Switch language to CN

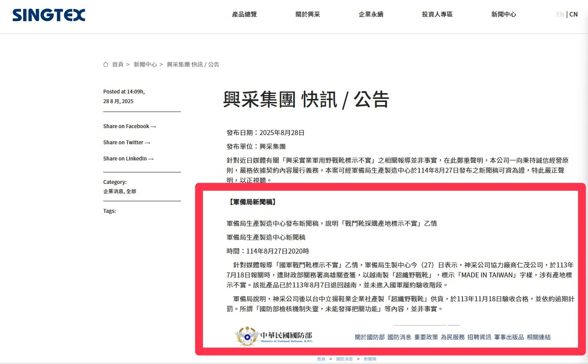tap(574, 14)
